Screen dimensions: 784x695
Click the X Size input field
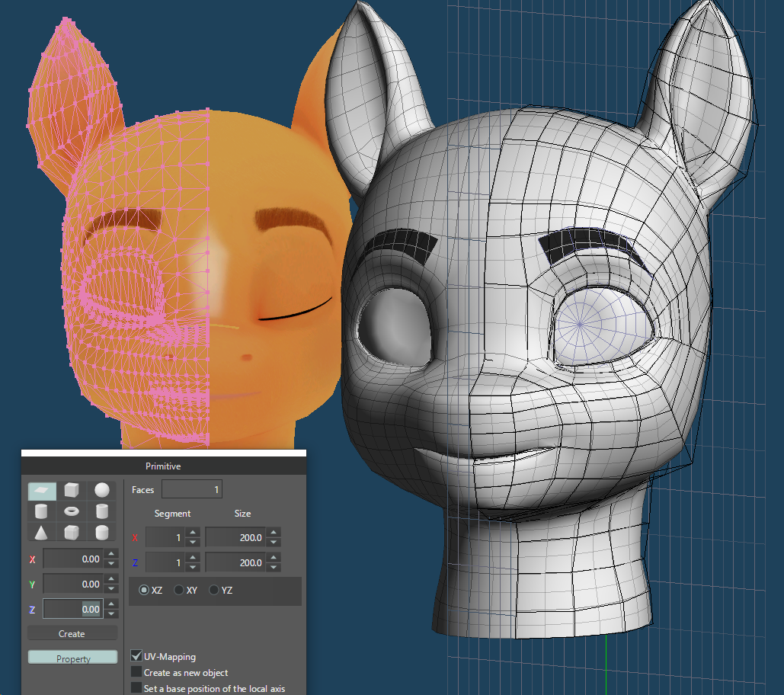pyautogui.click(x=235, y=538)
